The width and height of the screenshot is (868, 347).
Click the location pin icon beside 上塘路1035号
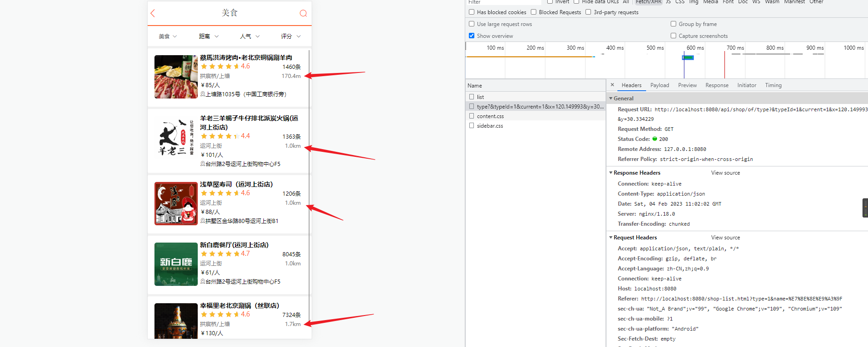[x=203, y=94]
